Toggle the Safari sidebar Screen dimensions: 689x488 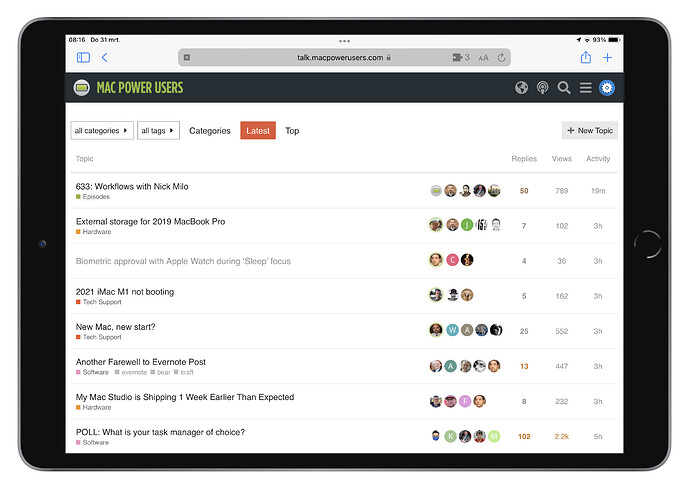click(83, 58)
